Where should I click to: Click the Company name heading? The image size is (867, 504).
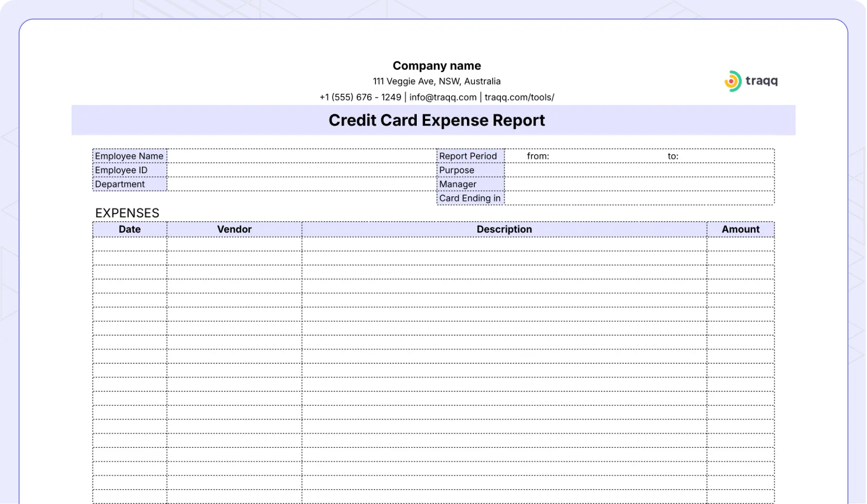pos(437,66)
